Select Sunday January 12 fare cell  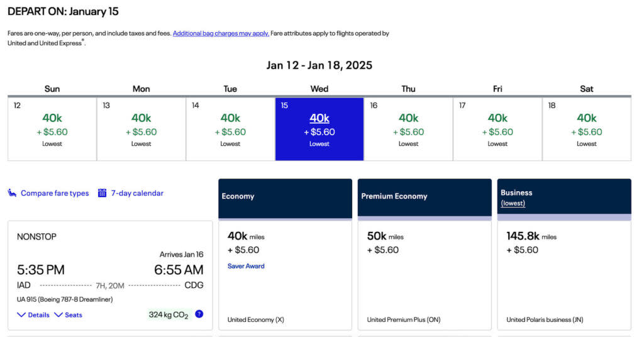point(52,130)
